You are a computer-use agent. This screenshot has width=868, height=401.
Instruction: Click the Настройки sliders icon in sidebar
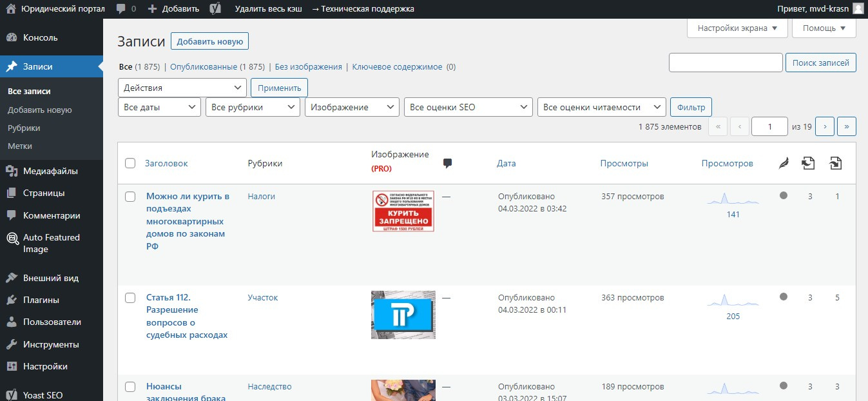pos(12,366)
